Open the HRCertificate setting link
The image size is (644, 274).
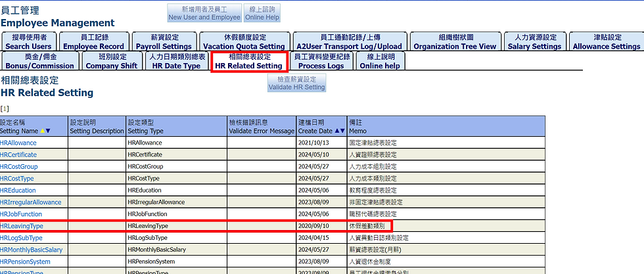click(x=18, y=155)
